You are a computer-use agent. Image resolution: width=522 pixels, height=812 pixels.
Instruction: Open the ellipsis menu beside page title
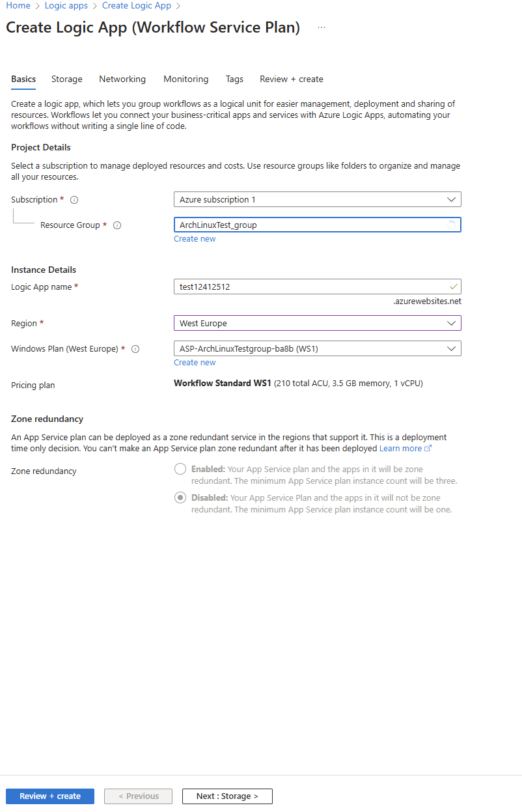[321, 28]
